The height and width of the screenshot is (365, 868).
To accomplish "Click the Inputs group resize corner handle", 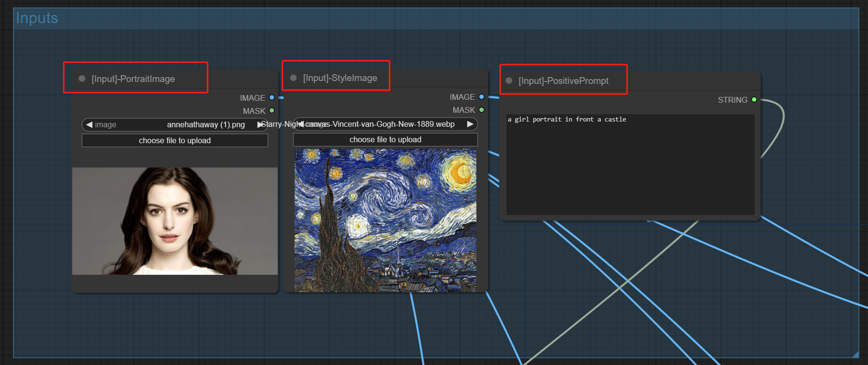I will coord(855,354).
